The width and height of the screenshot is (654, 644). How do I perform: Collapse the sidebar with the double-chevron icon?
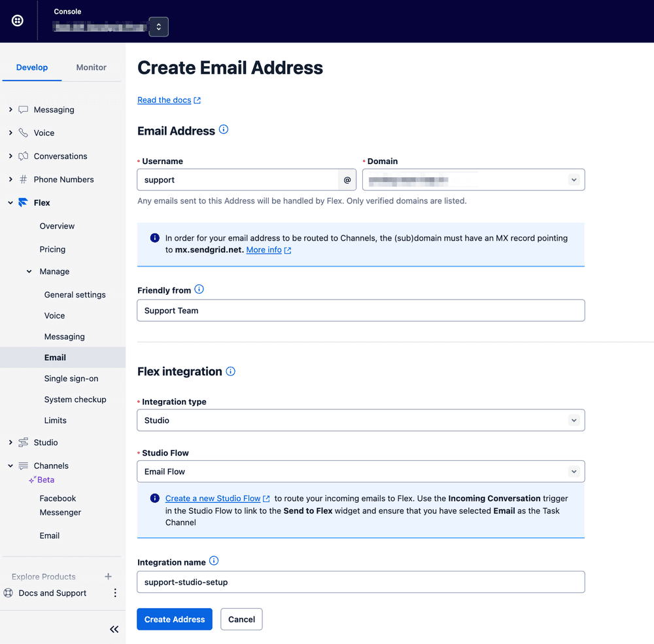pos(114,629)
